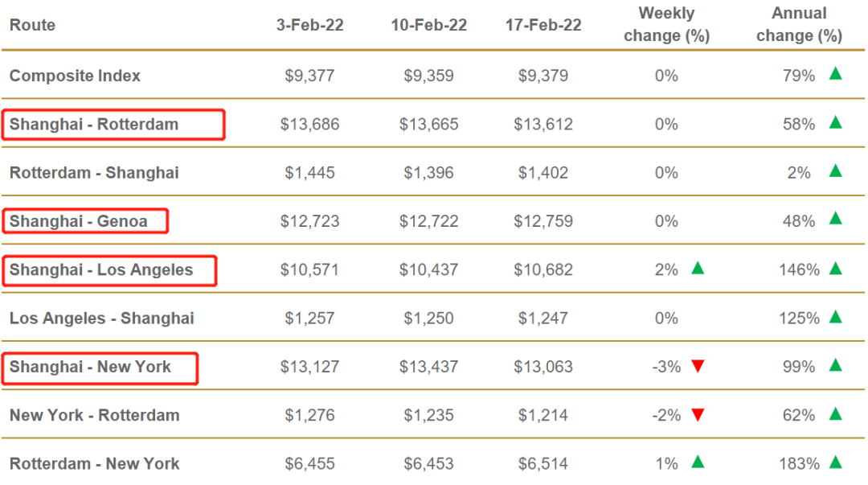This screenshot has height=485, width=868.
Task: Select the Los Angeles - Shanghai route label
Action: tap(102, 319)
